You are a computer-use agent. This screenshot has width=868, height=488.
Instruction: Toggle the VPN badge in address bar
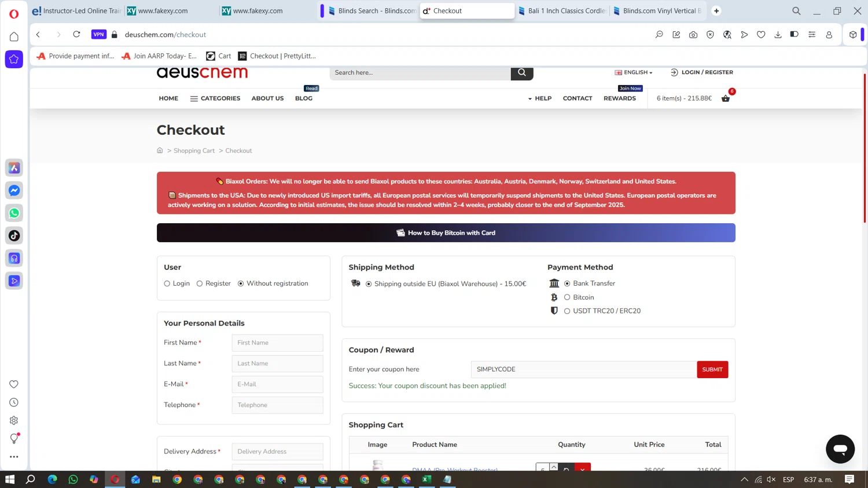99,35
